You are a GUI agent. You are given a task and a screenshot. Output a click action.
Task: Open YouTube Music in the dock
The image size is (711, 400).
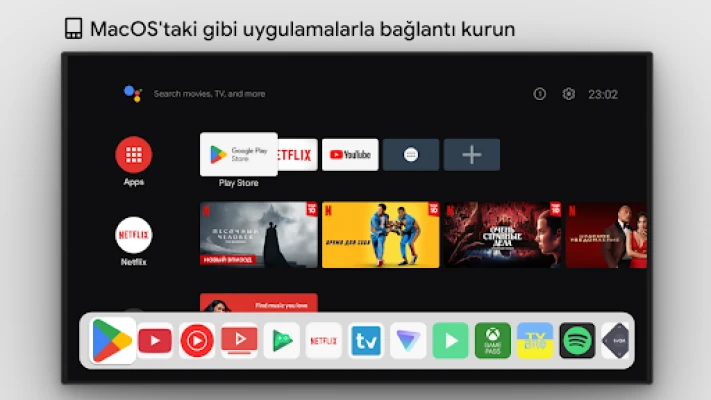(197, 341)
